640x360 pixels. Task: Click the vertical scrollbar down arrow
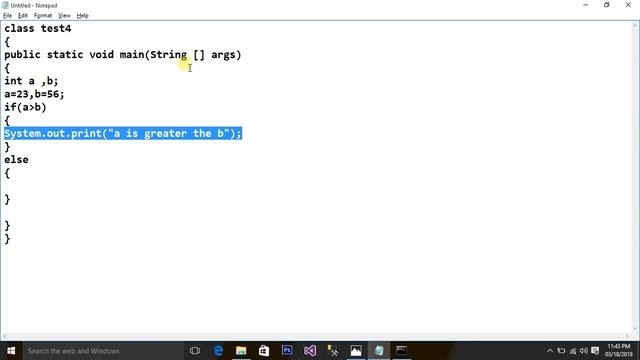[x=636, y=329]
